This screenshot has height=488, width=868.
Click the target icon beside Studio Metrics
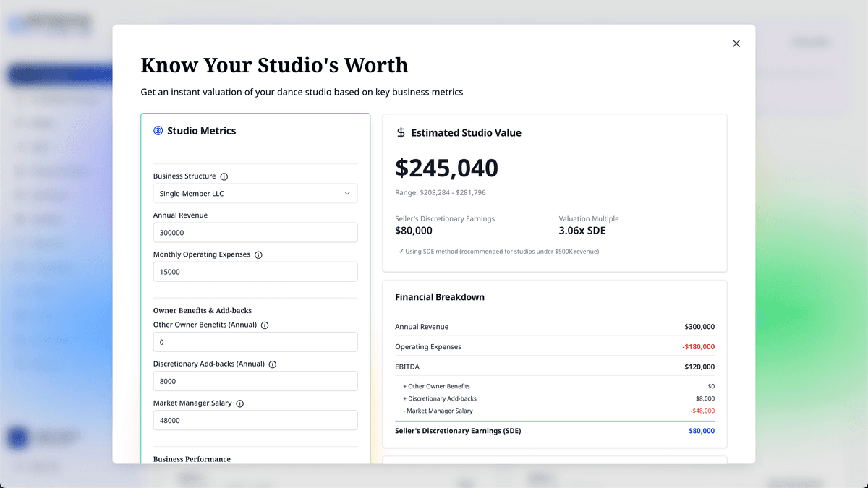tap(158, 130)
